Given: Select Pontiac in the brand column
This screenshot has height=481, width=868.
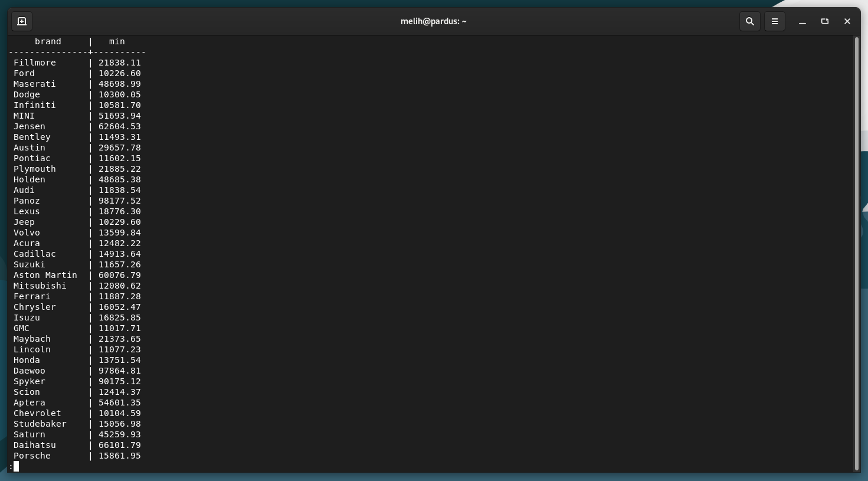Looking at the screenshot, I should click(32, 158).
